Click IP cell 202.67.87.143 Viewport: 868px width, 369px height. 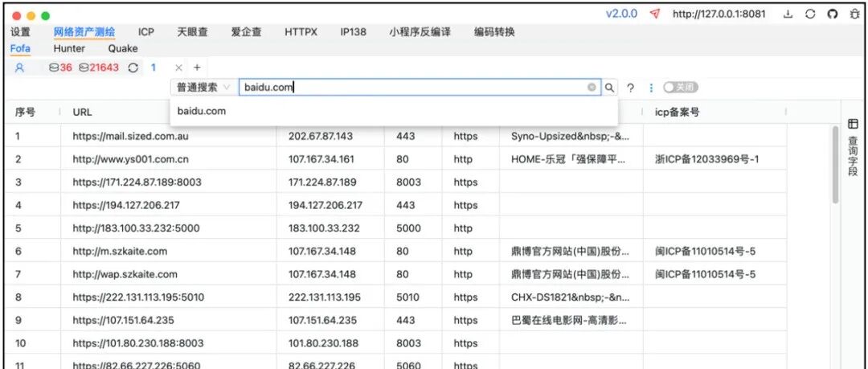click(x=321, y=137)
